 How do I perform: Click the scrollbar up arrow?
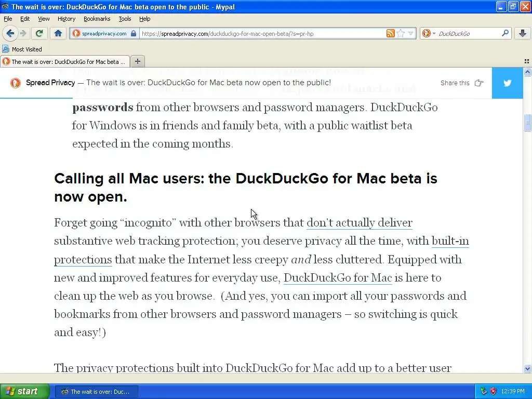pos(527,72)
